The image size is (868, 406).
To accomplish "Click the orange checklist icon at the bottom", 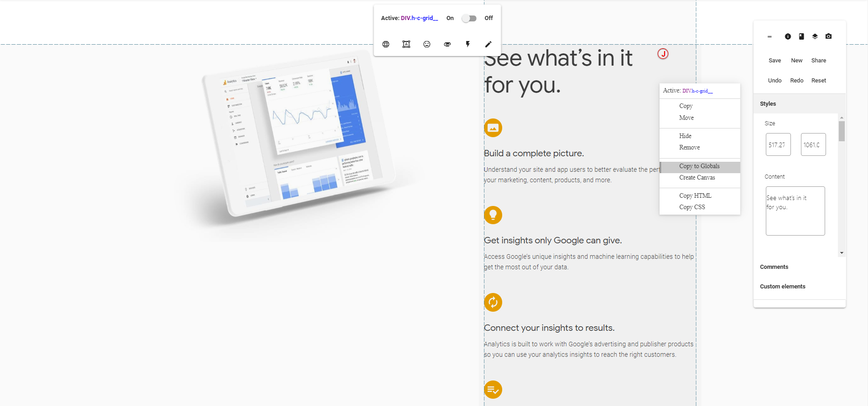I will 493,390.
